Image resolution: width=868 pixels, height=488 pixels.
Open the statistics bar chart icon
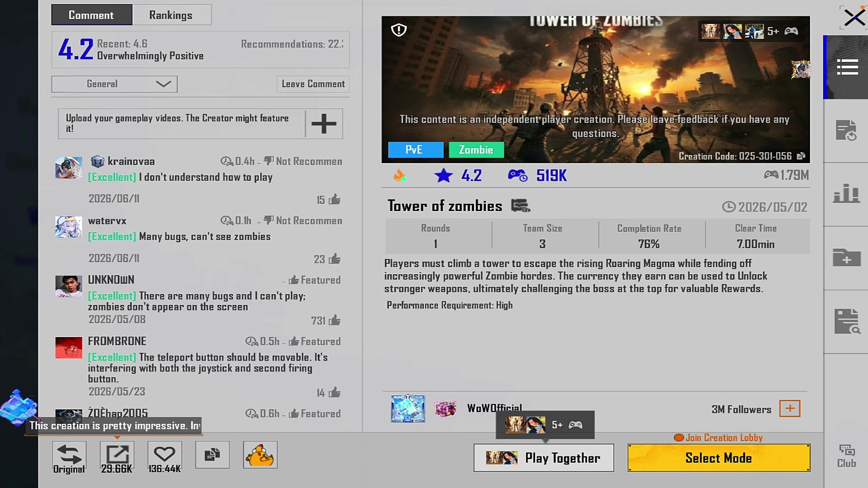point(846,193)
